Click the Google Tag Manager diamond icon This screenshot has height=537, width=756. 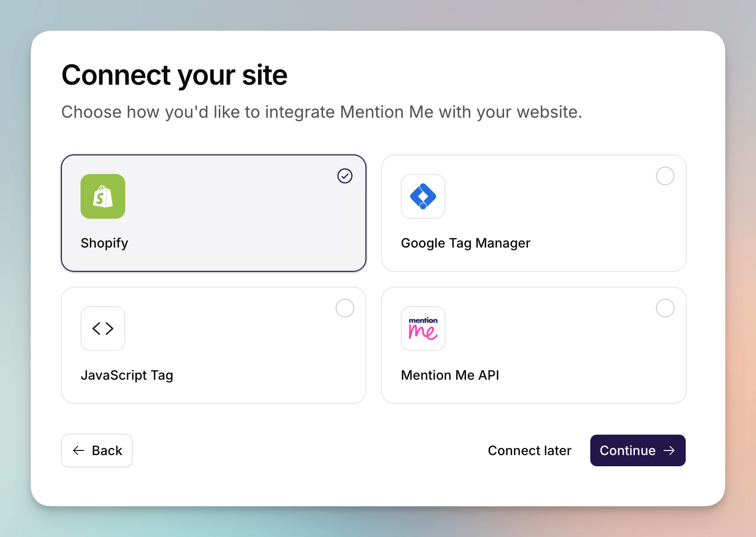tap(423, 196)
